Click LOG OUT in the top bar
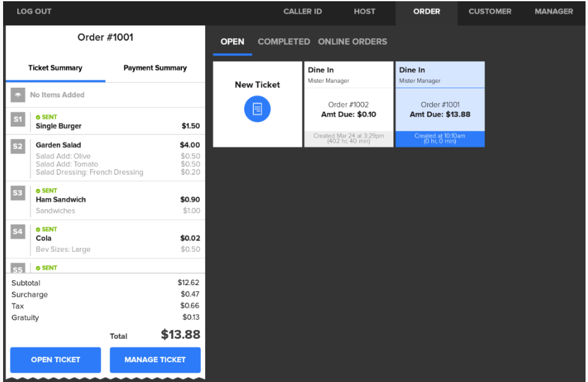This screenshot has height=382, width=588. point(34,12)
